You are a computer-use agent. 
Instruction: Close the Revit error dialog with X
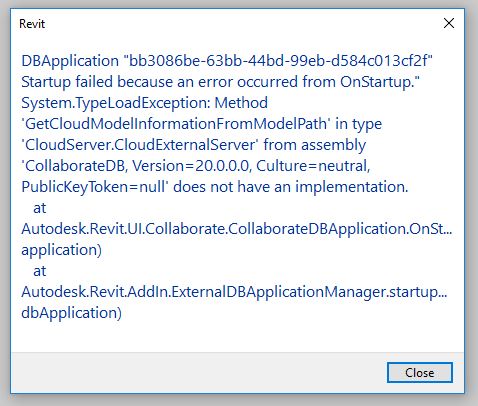coord(449,23)
